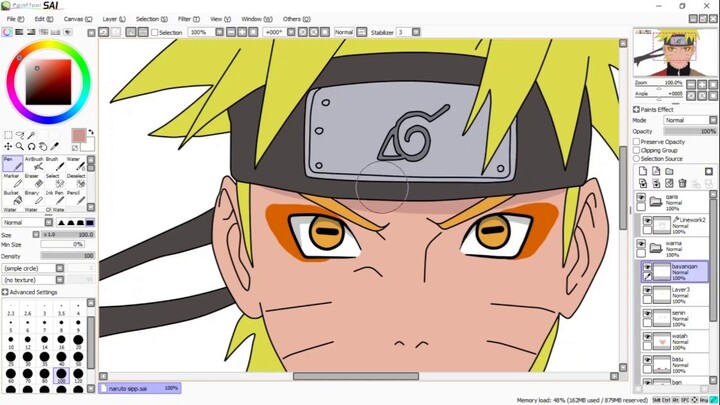Activate the hand pan tool

[43, 146]
